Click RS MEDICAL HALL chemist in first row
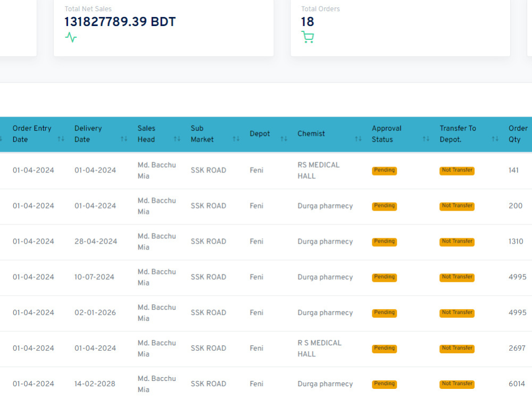The width and height of the screenshot is (532, 399). click(x=319, y=170)
